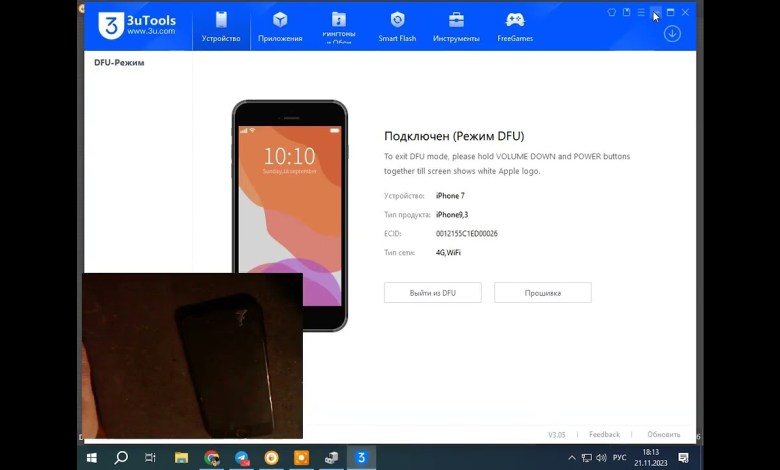
Task: Open the 3uTools title bar menu icon
Action: click(x=641, y=13)
